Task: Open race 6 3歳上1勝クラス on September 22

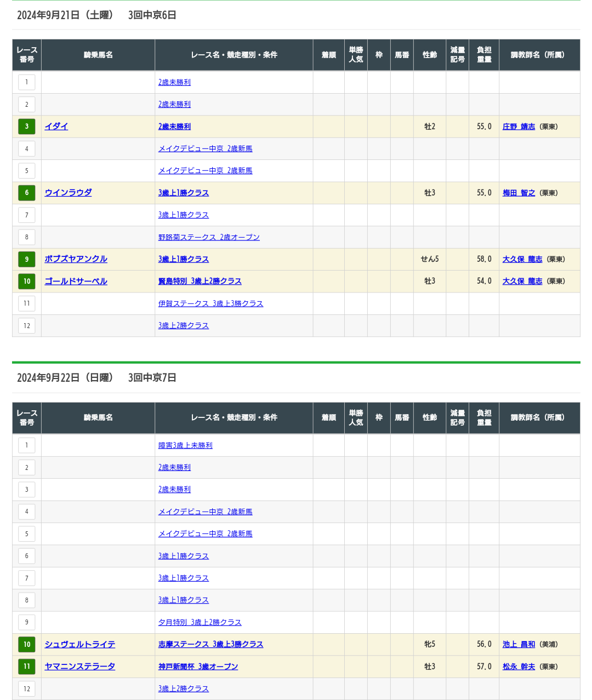Action: (x=184, y=556)
